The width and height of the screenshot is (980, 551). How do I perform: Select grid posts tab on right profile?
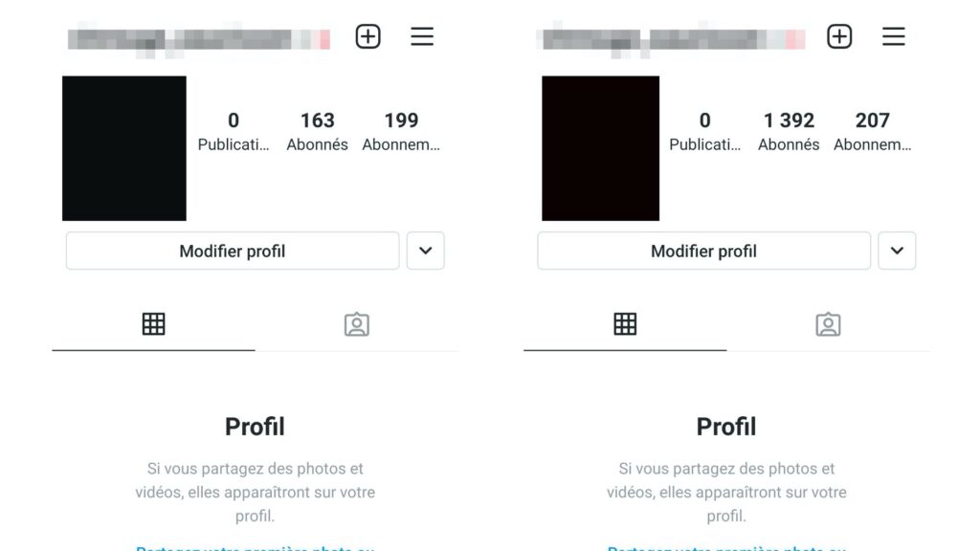click(x=625, y=324)
